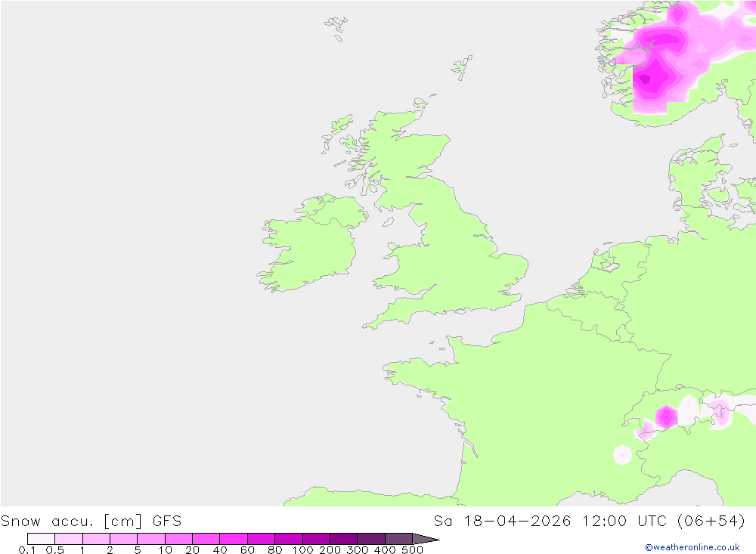Select the 10–20 cm legend swatch
Viewport: 756px width, 554px height.
click(x=178, y=539)
